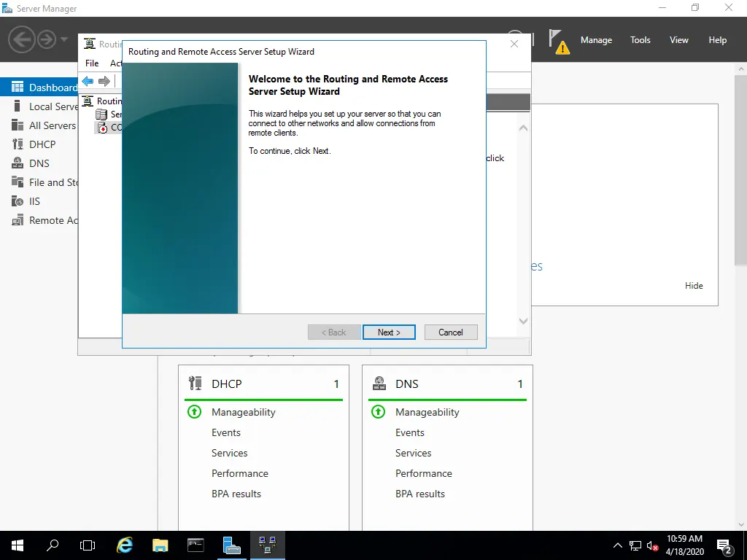This screenshot has width=747, height=560.
Task: Close the Routing and Remote Access window
Action: pos(514,44)
